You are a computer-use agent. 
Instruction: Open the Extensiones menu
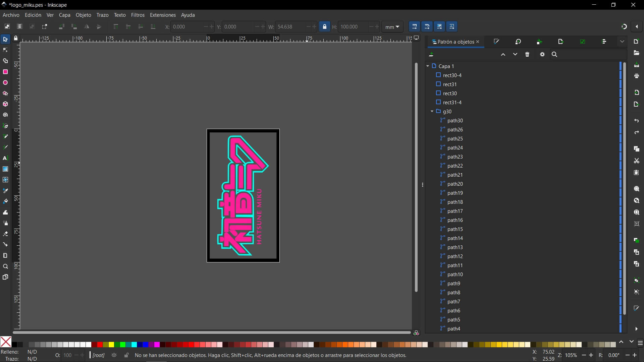click(163, 15)
